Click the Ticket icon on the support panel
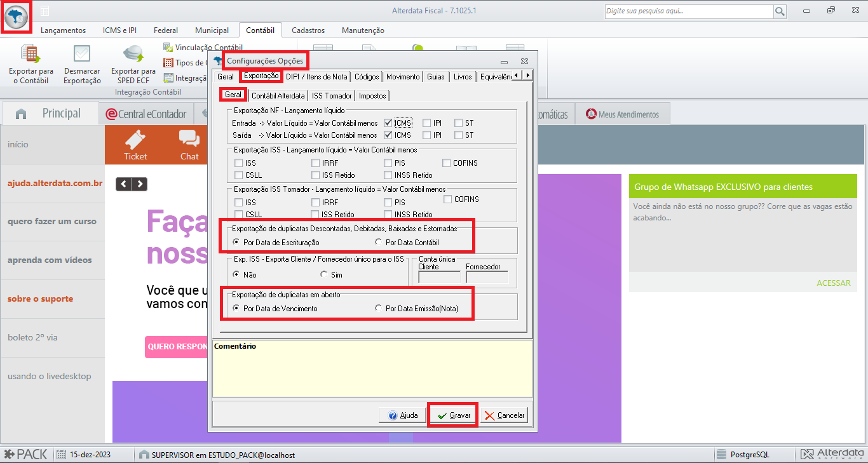 click(x=135, y=145)
